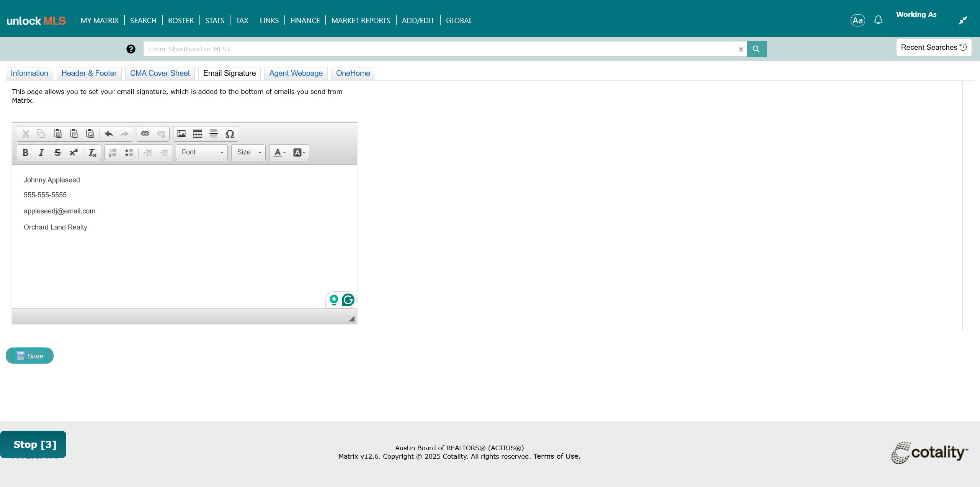
Task: Open the background color picker
Action: tap(299, 152)
